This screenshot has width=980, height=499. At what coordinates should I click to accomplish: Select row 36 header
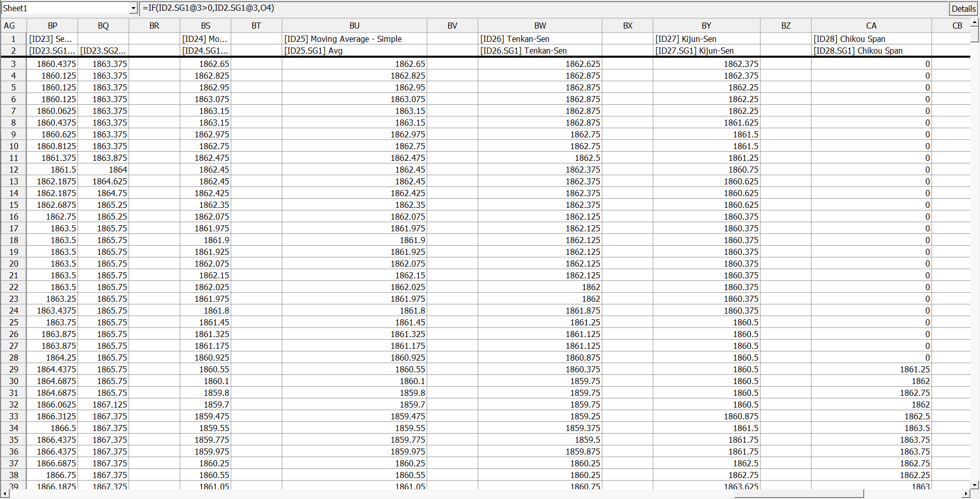(14, 452)
